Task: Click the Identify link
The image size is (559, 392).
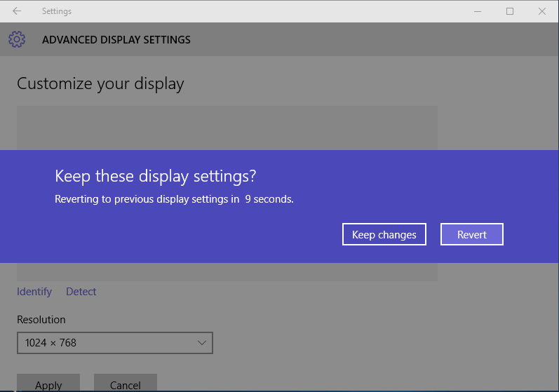Action: coord(34,292)
